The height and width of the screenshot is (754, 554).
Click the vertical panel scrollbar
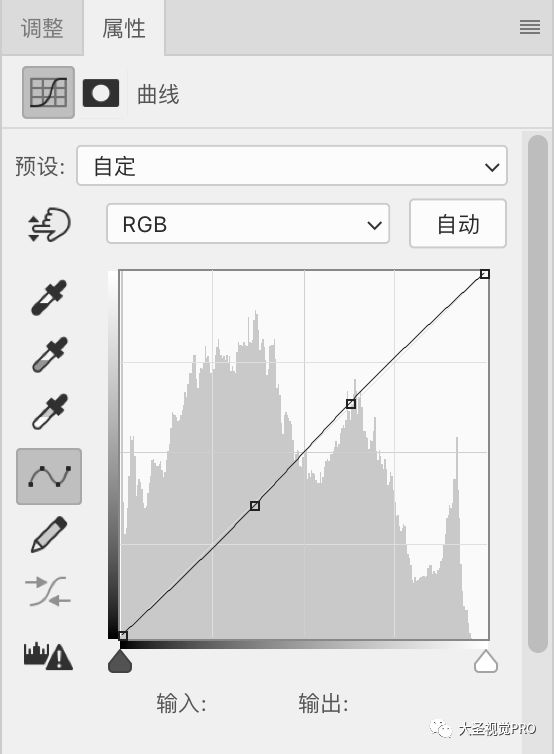(x=538, y=393)
